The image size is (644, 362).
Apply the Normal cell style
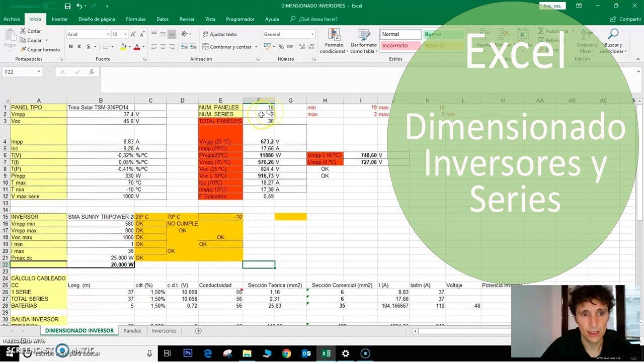(x=400, y=34)
